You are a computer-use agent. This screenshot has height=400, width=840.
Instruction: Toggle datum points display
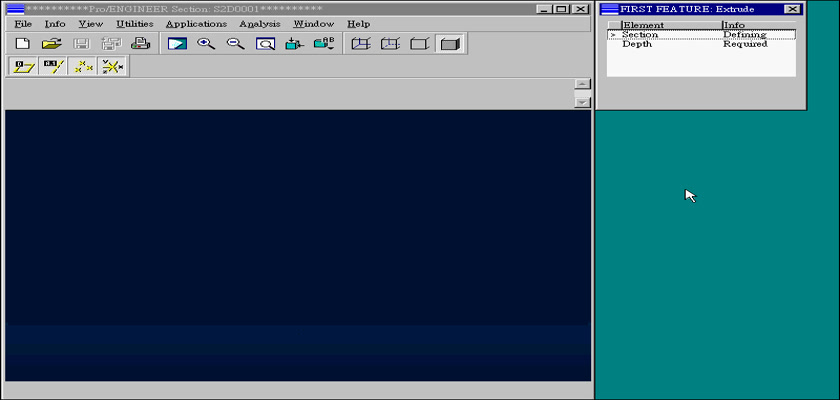tap(83, 67)
